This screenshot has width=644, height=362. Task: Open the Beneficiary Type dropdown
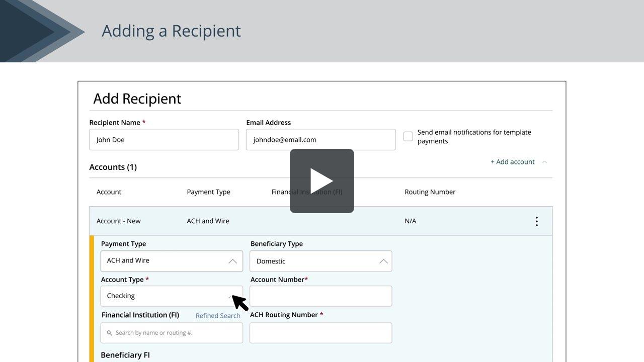click(x=321, y=261)
